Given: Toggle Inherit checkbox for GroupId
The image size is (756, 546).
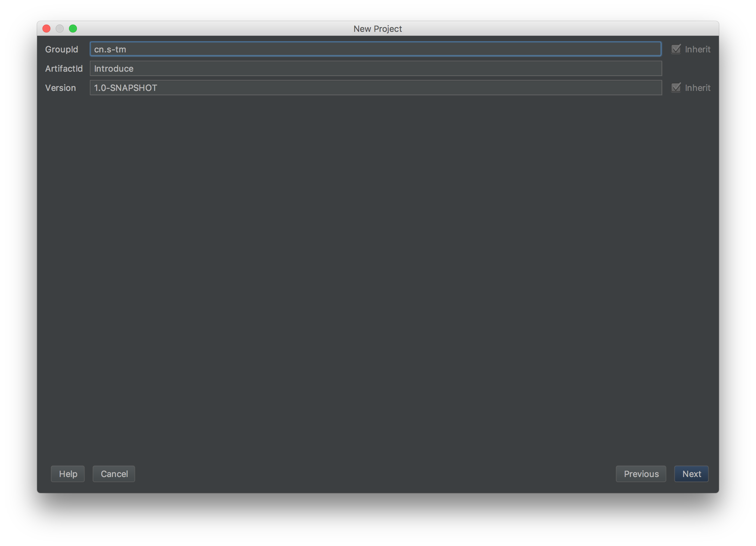Looking at the screenshot, I should coord(676,49).
